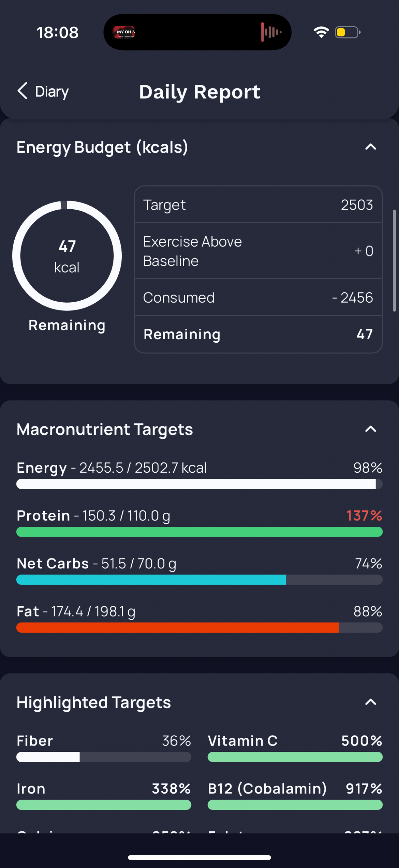This screenshot has width=399, height=868.
Task: Tap the Wi-Fi status icon
Action: (x=321, y=32)
